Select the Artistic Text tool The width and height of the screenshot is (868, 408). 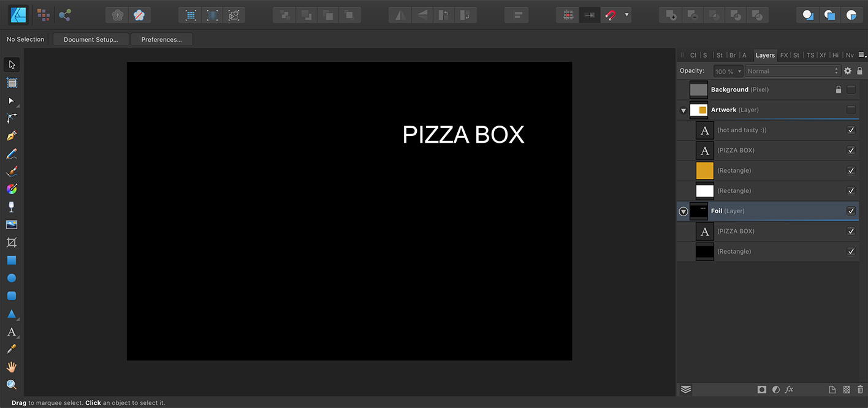(x=12, y=332)
